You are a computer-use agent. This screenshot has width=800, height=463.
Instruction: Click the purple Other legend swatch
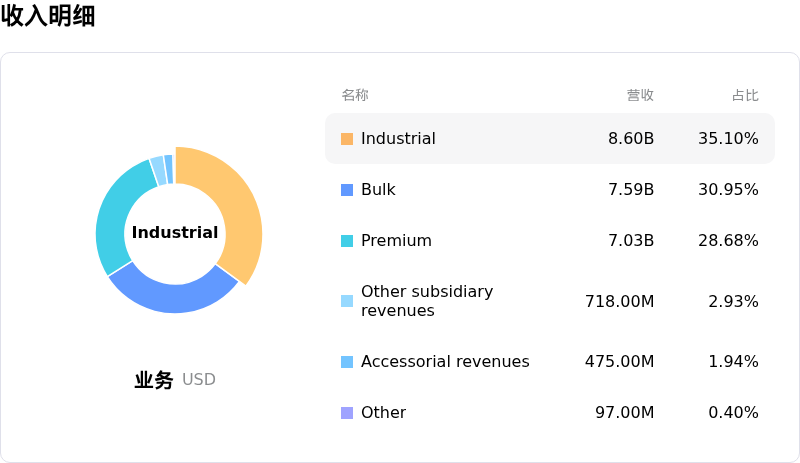(347, 413)
